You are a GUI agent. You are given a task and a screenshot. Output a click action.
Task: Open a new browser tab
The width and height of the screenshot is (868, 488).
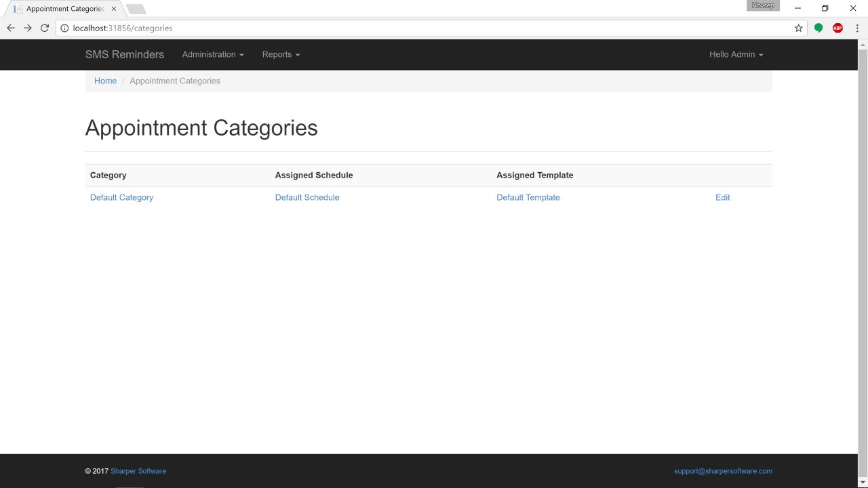point(136,9)
